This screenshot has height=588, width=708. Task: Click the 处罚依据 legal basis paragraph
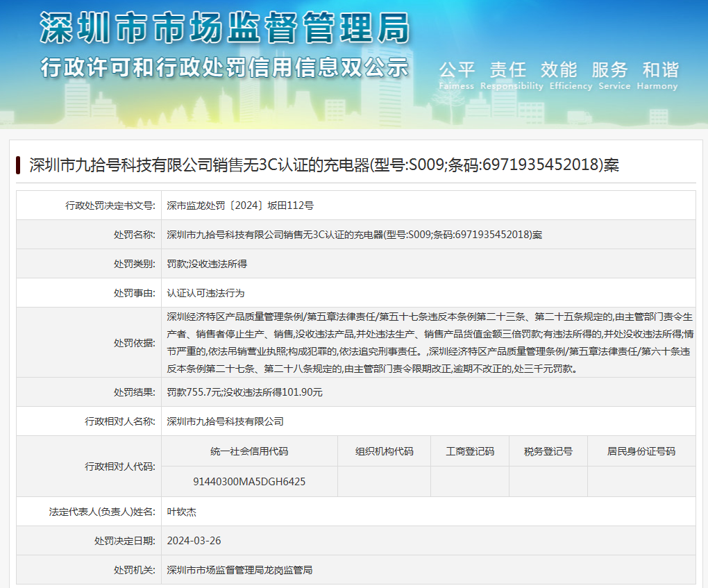[430, 343]
